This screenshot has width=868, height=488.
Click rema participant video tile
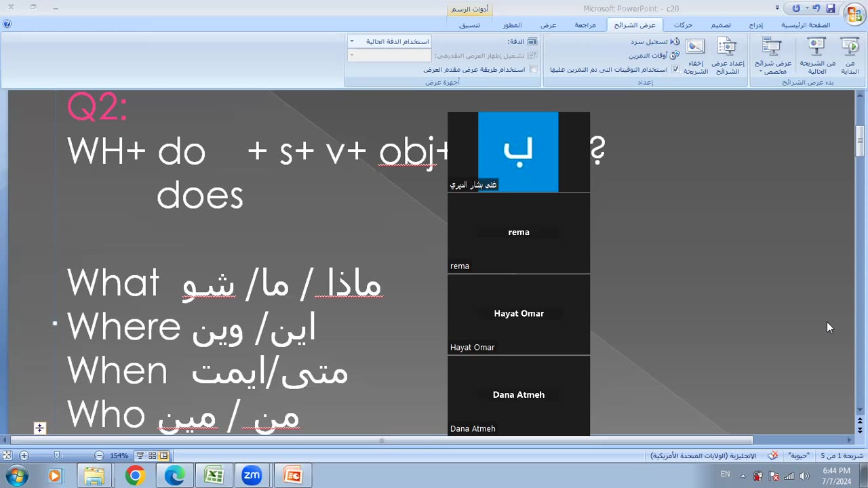[519, 233]
